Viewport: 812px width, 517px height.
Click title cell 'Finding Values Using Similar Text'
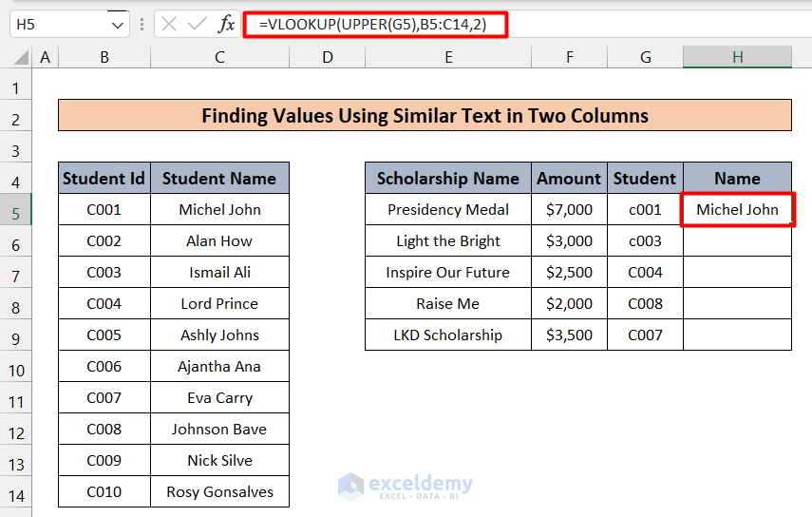tap(425, 115)
